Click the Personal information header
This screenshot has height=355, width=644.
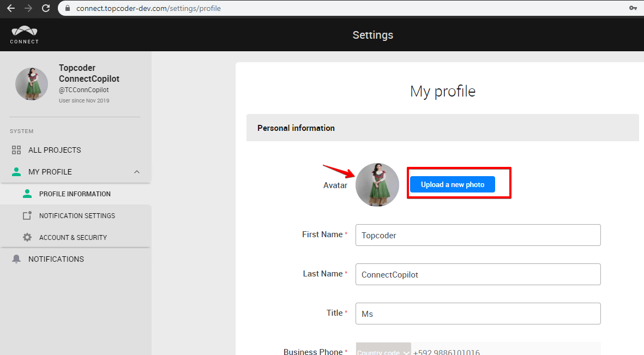296,128
